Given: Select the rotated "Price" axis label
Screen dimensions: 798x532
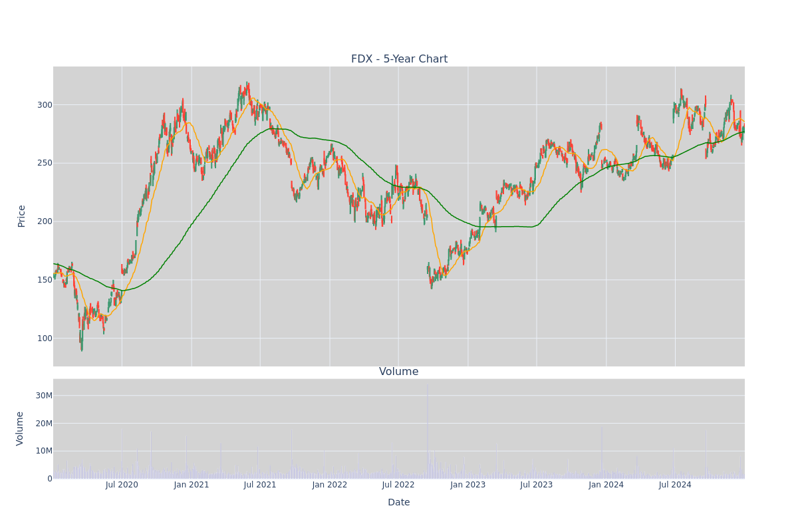Looking at the screenshot, I should pos(22,216).
